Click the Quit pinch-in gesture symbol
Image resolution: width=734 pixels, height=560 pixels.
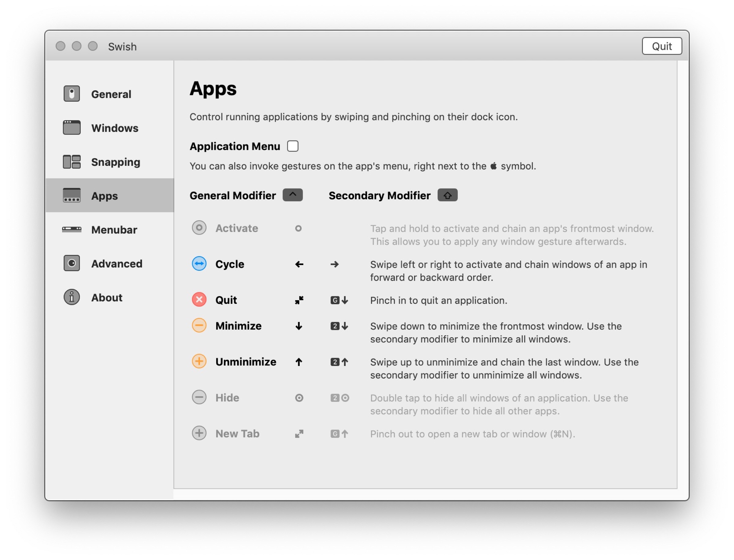(x=299, y=300)
